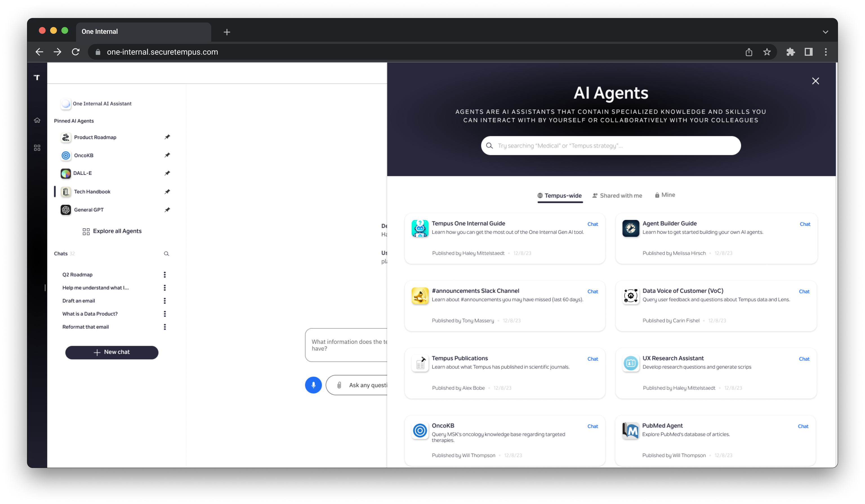The image size is (865, 504).
Task: Chat with Data Voice of Customer agent
Action: (x=804, y=291)
